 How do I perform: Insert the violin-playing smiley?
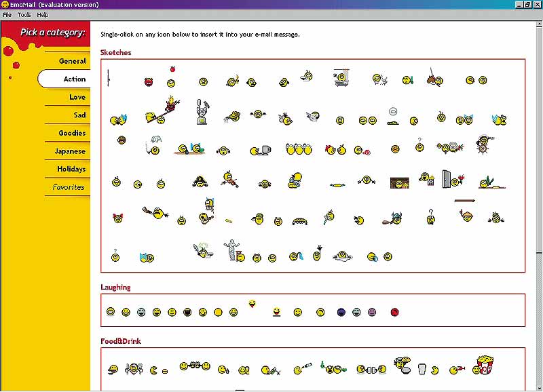pyautogui.click(x=229, y=179)
